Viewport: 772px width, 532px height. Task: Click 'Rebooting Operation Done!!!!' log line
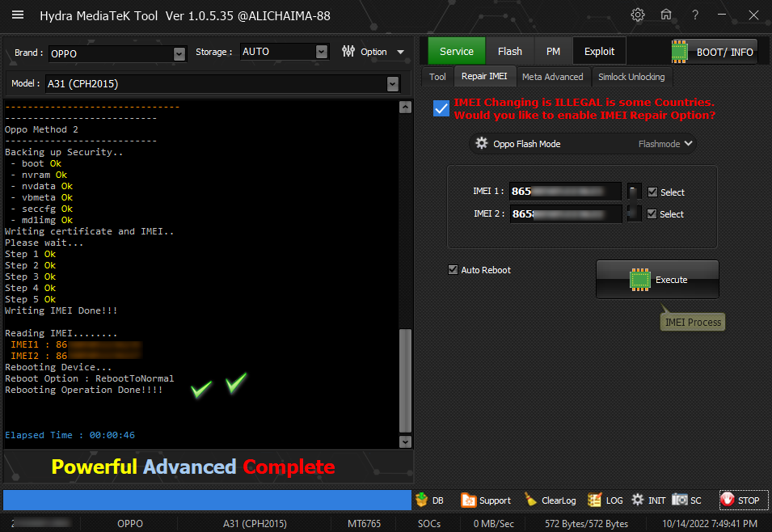click(84, 390)
